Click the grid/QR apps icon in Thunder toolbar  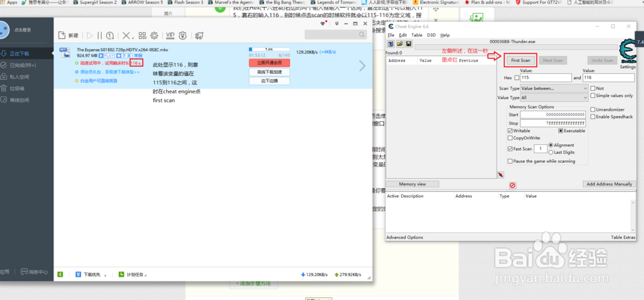(142, 35)
